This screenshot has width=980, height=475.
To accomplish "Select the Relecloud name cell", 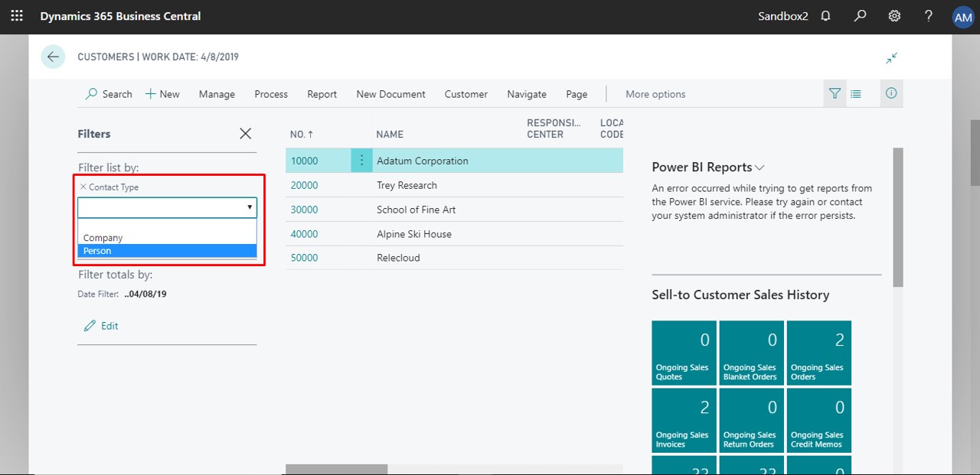I will tap(398, 258).
